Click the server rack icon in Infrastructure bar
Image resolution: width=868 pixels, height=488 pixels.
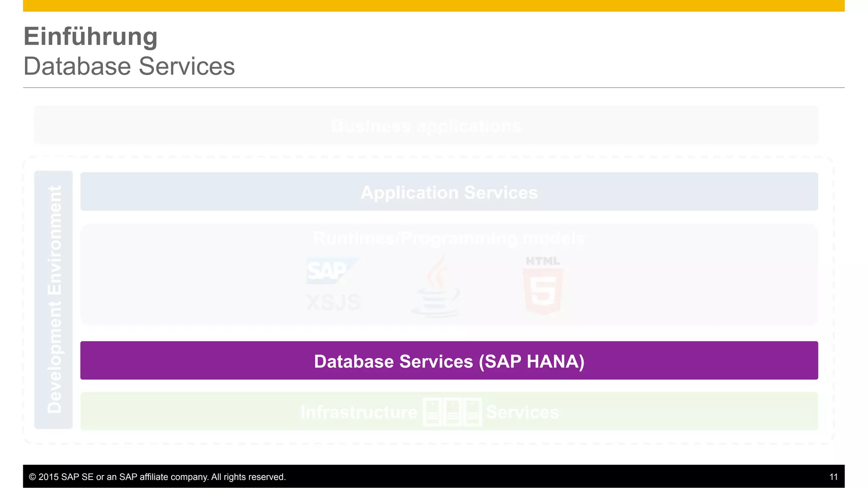coord(452,412)
